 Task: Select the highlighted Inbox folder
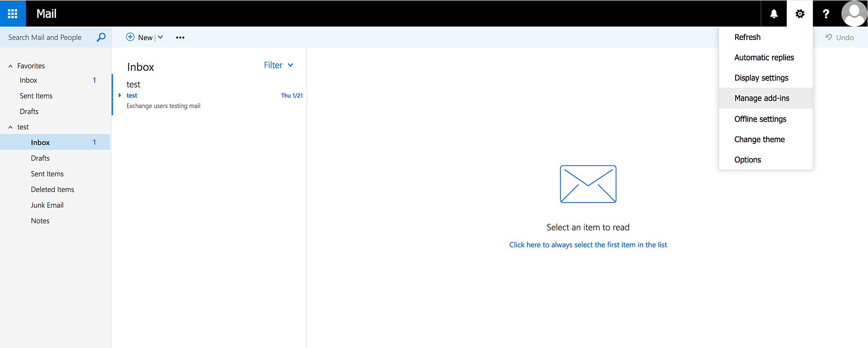coord(55,143)
